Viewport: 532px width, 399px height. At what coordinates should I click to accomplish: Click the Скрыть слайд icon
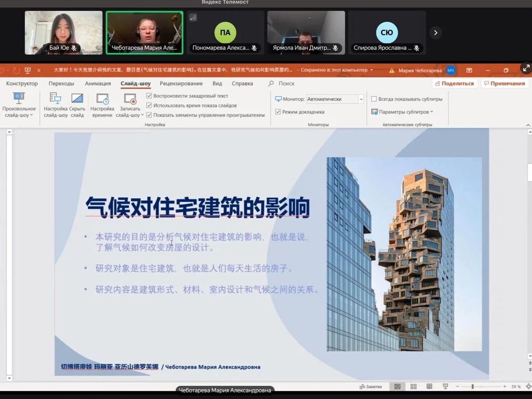click(77, 99)
